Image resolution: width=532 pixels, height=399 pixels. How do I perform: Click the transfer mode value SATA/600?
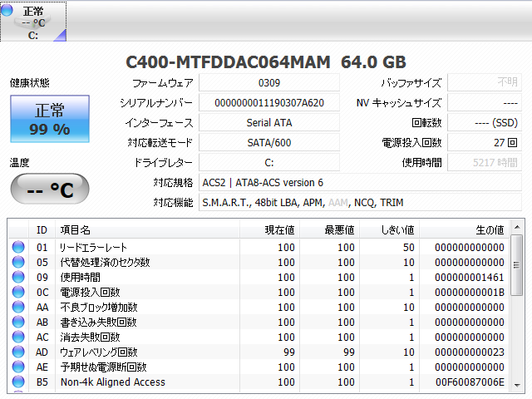pos(269,143)
